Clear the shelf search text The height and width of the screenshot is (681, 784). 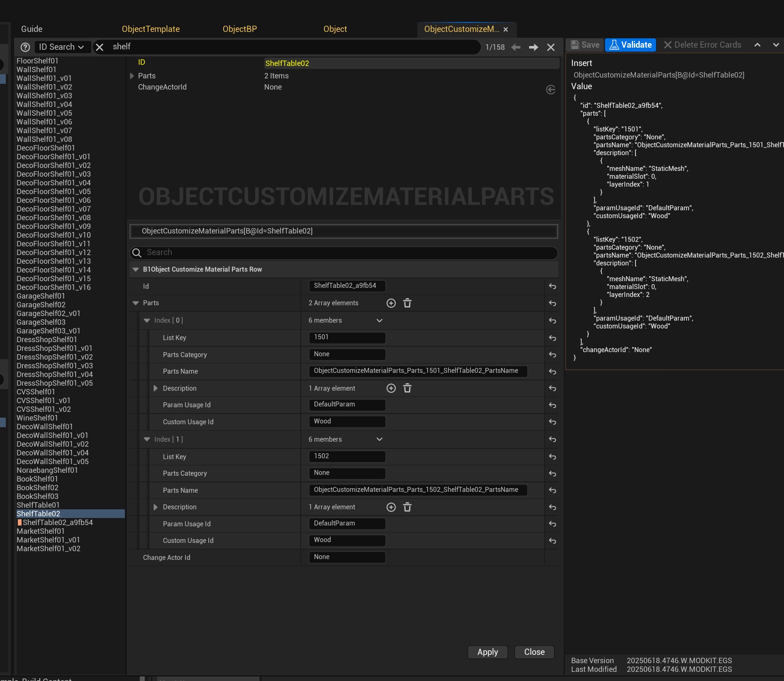[x=100, y=47]
